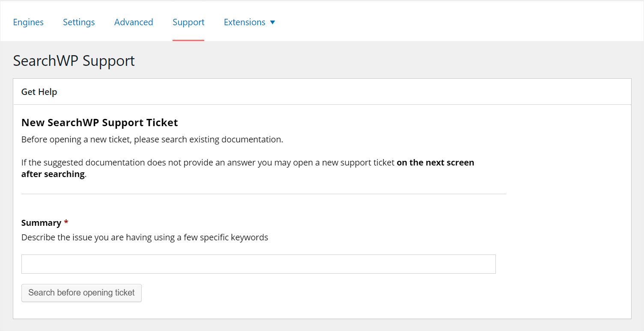Click the SearchWP Support page heading
Viewport: 644px width, 331px height.
point(74,61)
